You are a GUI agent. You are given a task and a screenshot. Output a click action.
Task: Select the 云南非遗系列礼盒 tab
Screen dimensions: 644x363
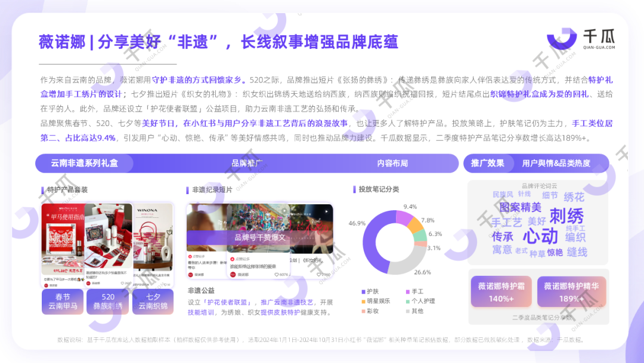(x=84, y=163)
